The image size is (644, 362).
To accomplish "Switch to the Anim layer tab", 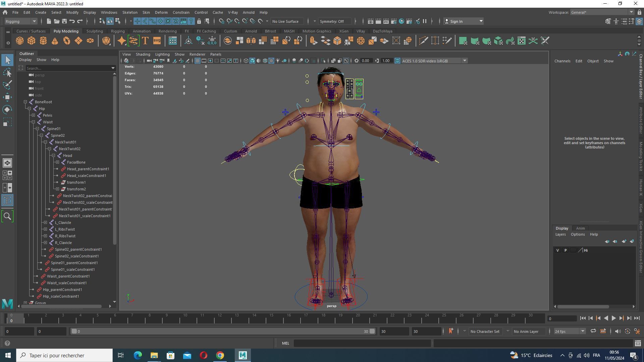I will 580,228.
